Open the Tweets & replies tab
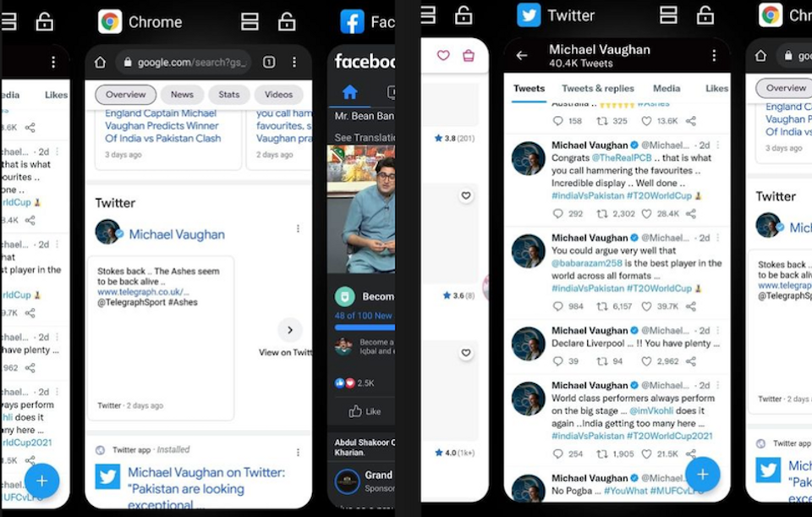 coord(598,89)
